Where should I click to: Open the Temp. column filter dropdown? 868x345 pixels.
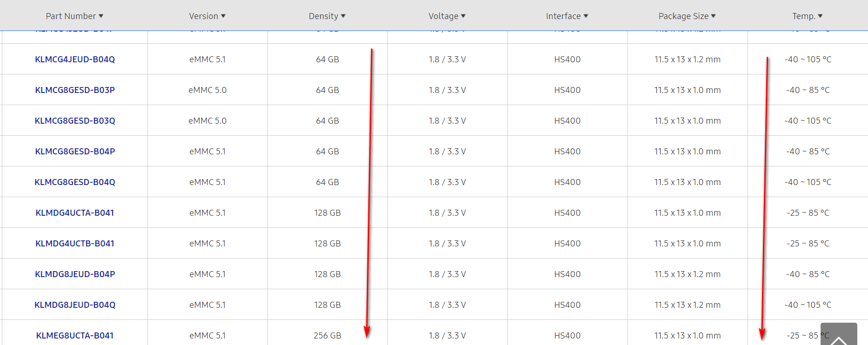tap(808, 16)
